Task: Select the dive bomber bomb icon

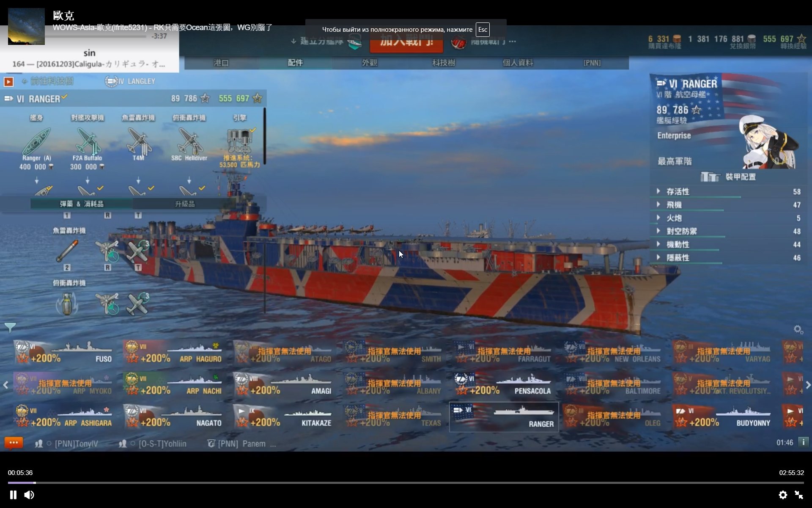Action: [67, 304]
